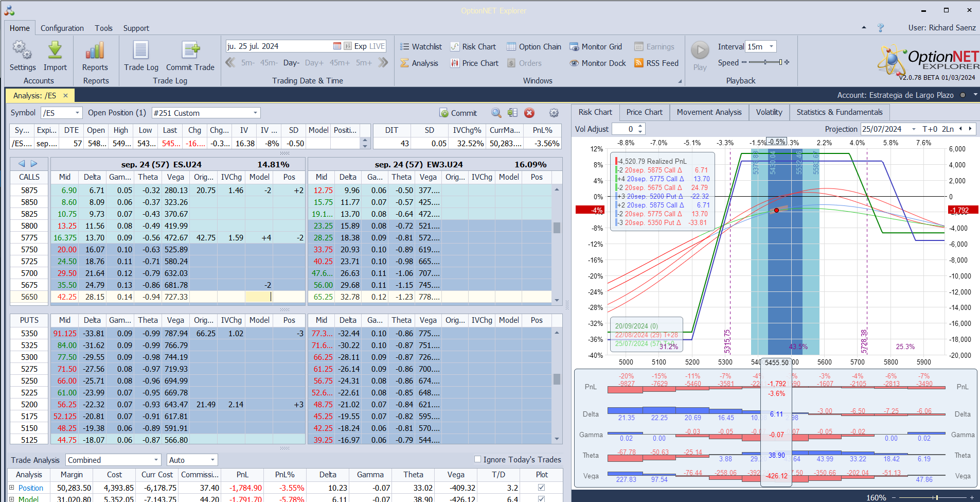Open the #251 Custom position dropdown

coord(255,113)
